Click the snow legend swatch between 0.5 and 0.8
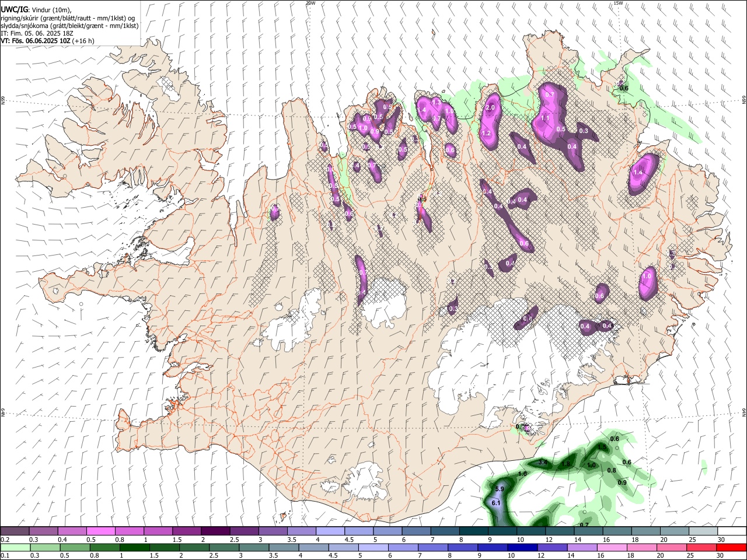The width and height of the screenshot is (747, 560). tap(100, 531)
